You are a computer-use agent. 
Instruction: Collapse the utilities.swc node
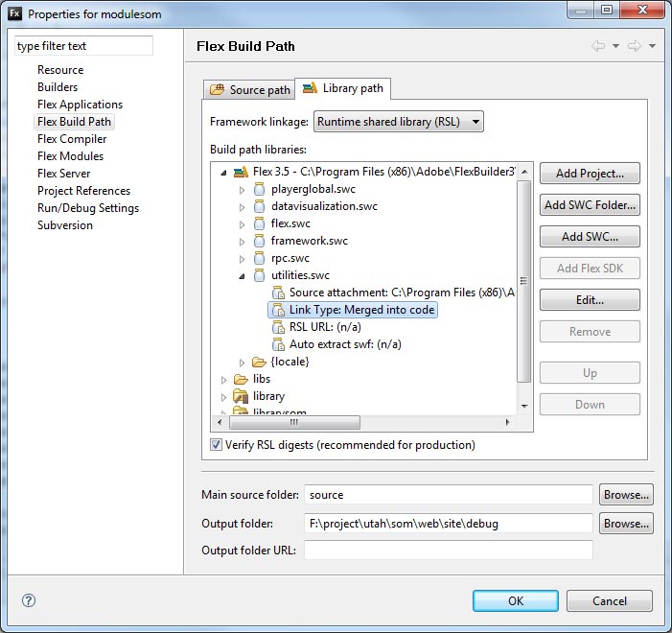pos(242,276)
